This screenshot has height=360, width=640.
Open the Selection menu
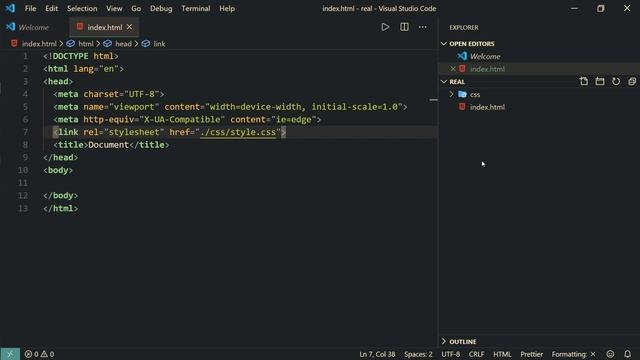pyautogui.click(x=82, y=8)
